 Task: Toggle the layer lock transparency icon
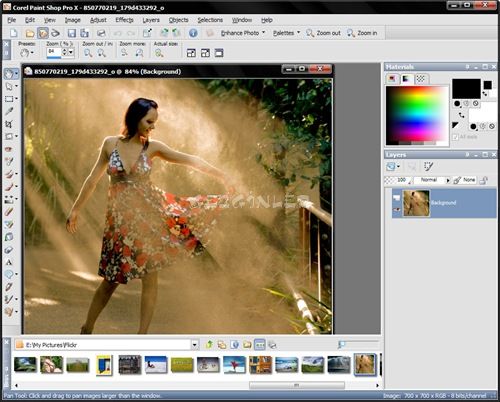[483, 180]
